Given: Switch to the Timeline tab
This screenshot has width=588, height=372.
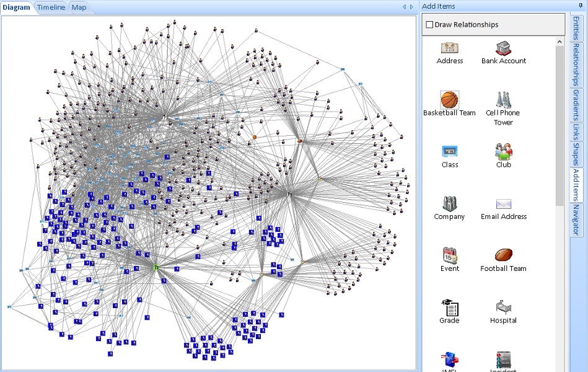Looking at the screenshot, I should [x=50, y=7].
